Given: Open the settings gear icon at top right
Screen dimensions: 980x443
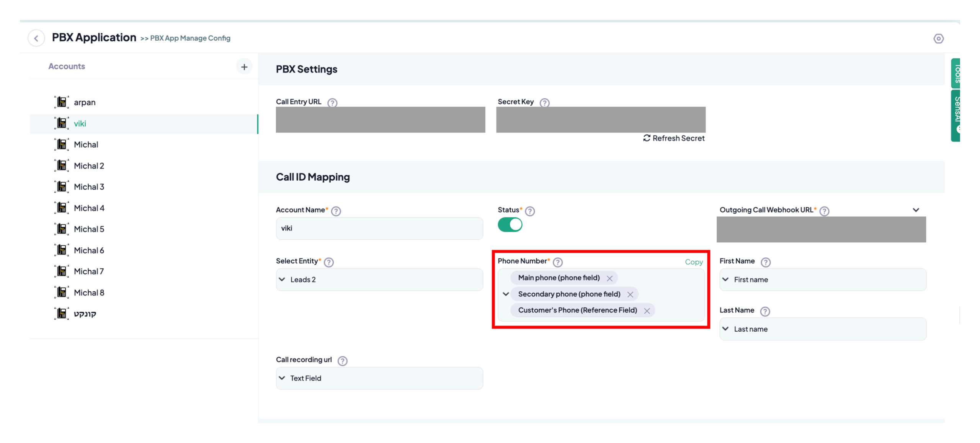Looking at the screenshot, I should [938, 38].
